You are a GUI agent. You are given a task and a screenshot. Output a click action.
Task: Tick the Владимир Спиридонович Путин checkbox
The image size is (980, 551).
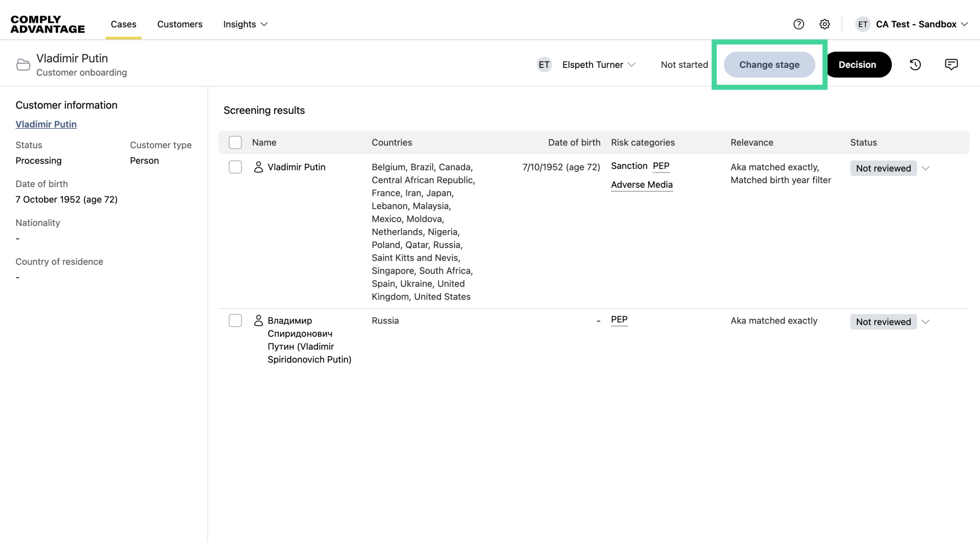235,321
